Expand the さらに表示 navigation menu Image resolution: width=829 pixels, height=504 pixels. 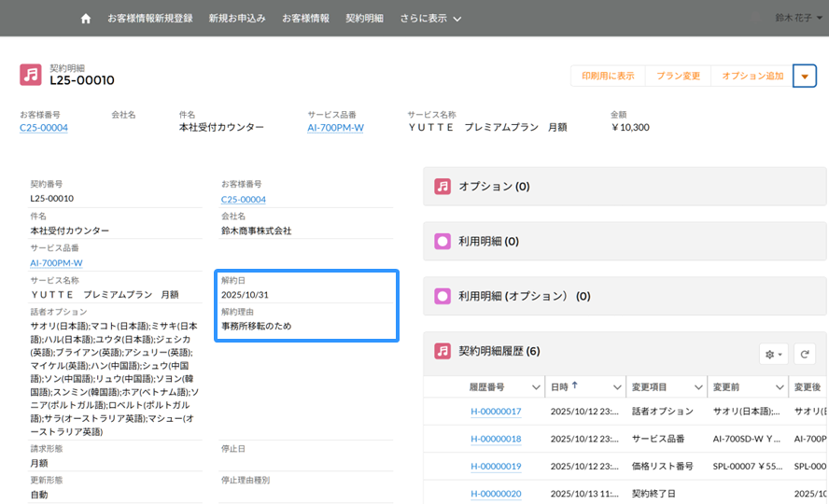[430, 18]
